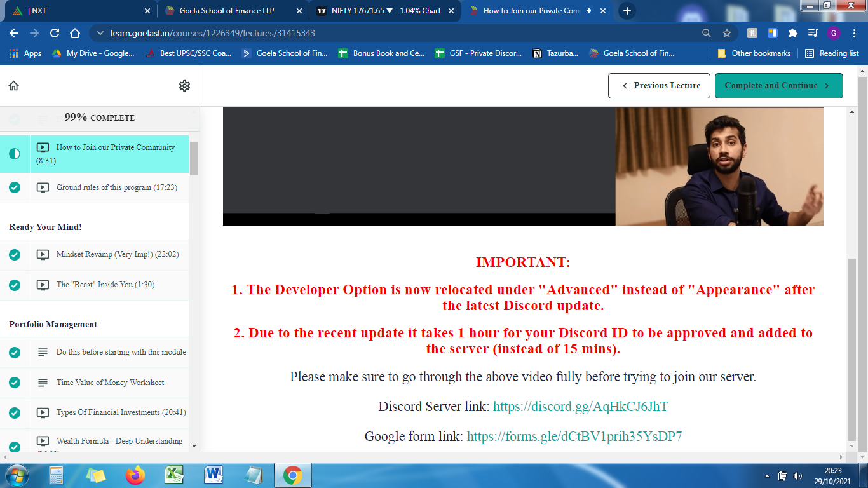Click the checkmark beside Types Of Financial Investments

pyautogui.click(x=15, y=413)
